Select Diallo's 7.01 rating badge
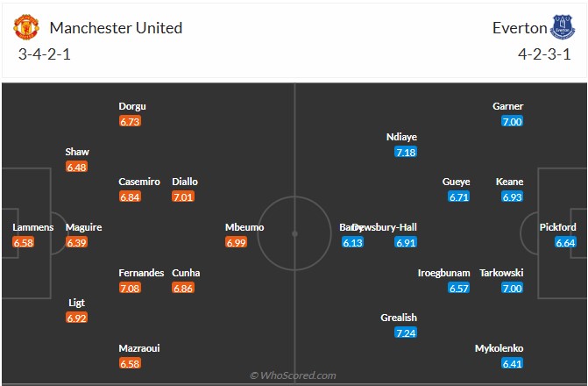Screen dimensions: 588x386 (x=184, y=197)
